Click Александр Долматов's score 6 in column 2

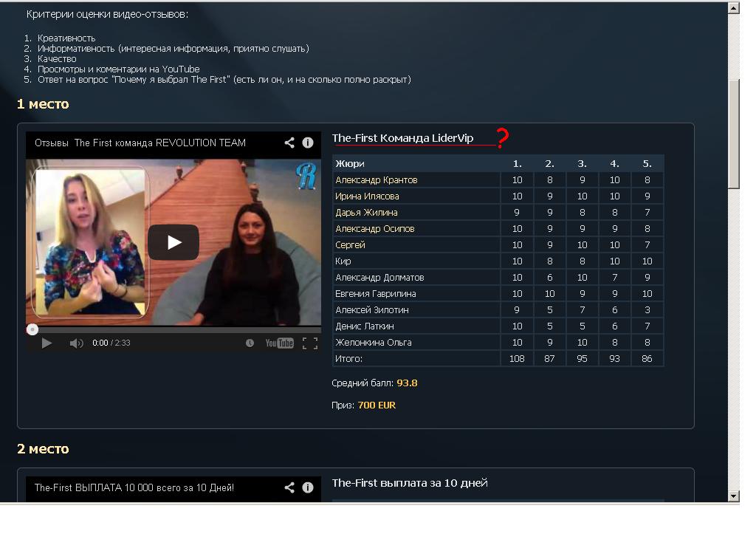[549, 278]
